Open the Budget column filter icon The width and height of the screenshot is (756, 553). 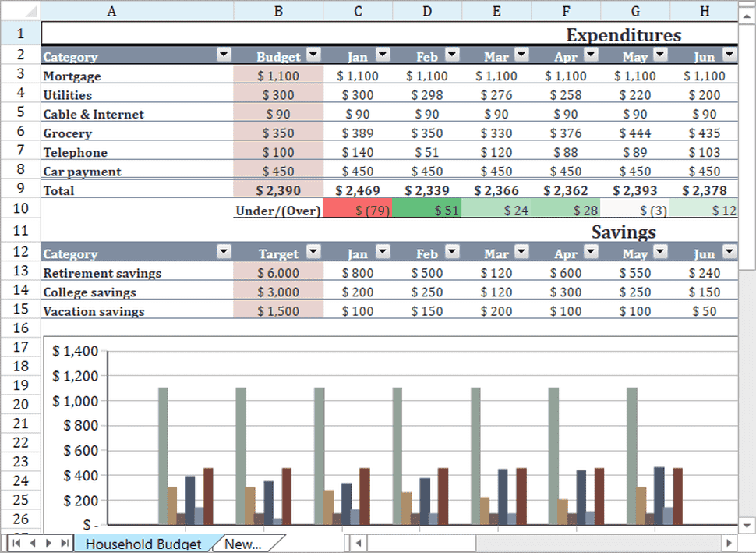click(314, 55)
